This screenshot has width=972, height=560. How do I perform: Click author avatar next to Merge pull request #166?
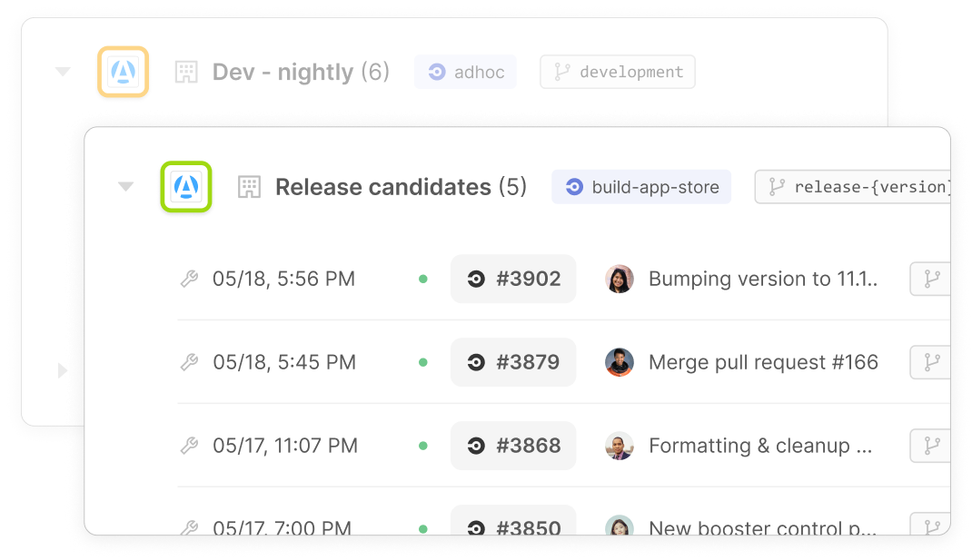tap(620, 363)
